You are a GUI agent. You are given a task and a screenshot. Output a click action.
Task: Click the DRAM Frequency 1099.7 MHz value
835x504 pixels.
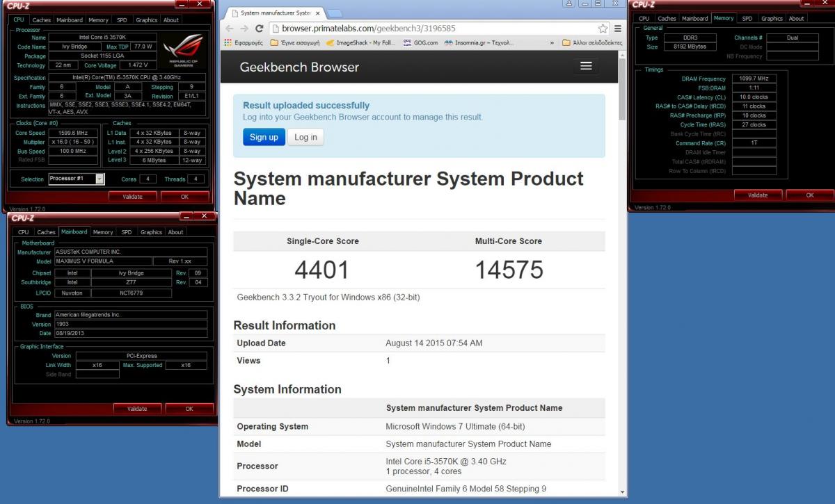point(753,79)
